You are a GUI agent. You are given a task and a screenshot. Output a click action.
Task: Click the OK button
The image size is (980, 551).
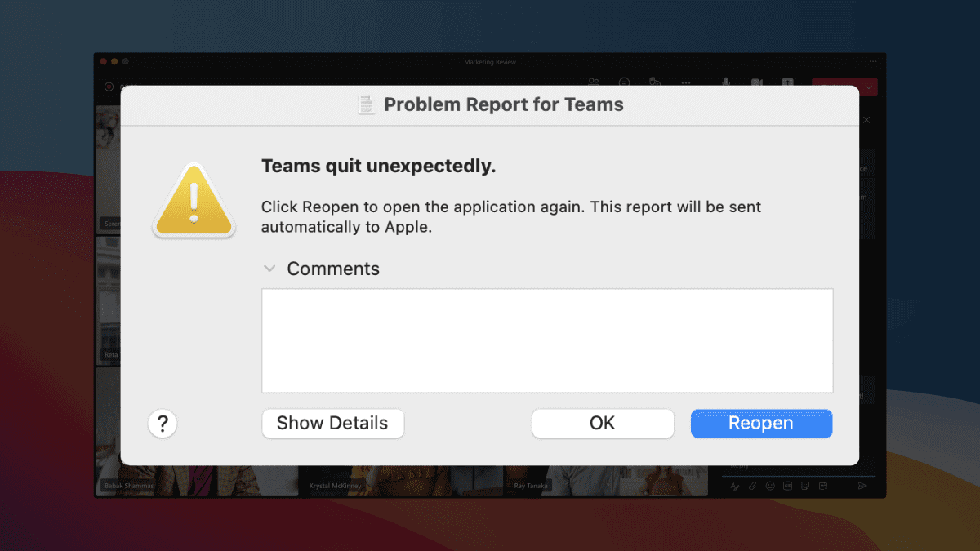[x=603, y=424]
